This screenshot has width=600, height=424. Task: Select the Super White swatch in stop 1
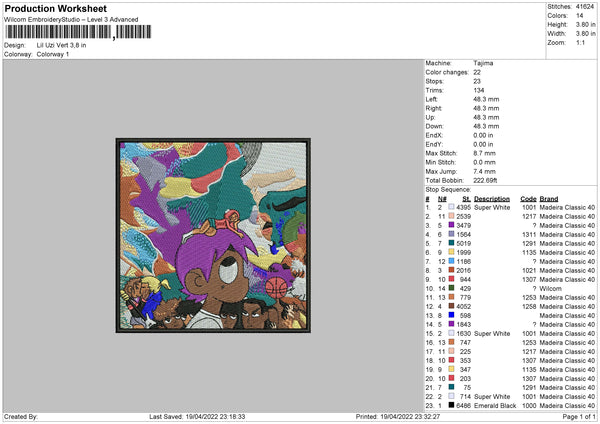click(x=452, y=207)
